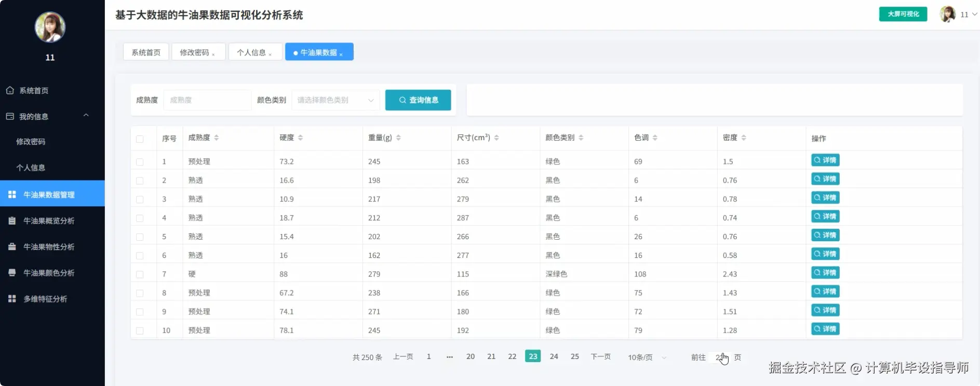Switch to the 系统首页 tab
Viewport: 980px width, 386px height.
coord(146,52)
